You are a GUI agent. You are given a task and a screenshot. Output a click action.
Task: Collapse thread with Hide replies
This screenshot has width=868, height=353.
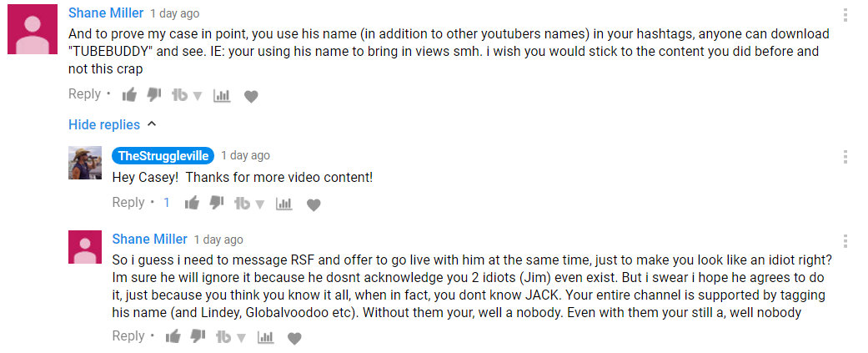coord(113,124)
